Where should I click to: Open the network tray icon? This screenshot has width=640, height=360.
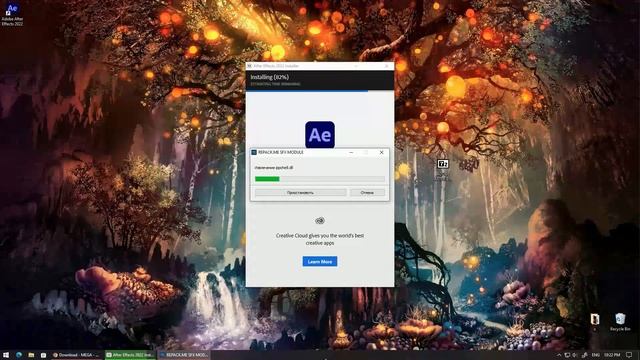tap(567, 355)
